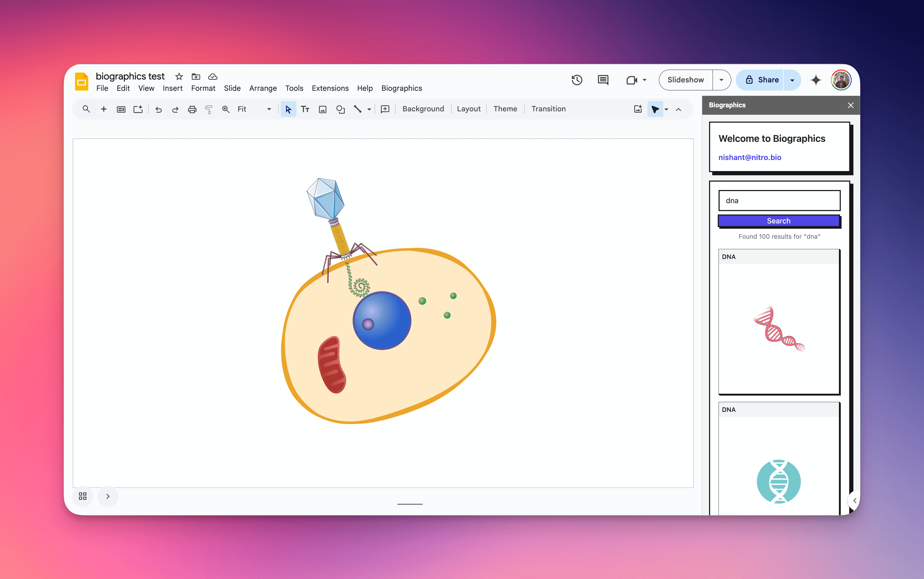Open version history
924x579 pixels.
point(577,80)
